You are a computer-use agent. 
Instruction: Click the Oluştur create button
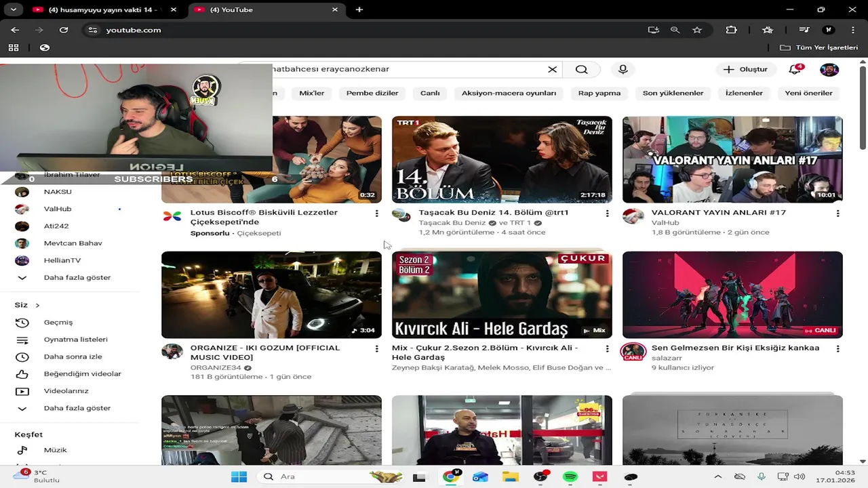745,69
